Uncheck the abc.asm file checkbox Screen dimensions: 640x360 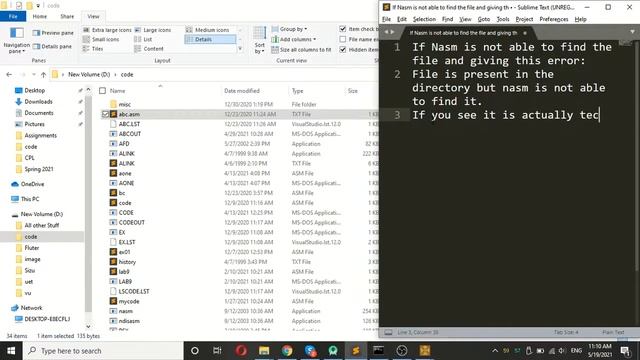pyautogui.click(x=105, y=114)
